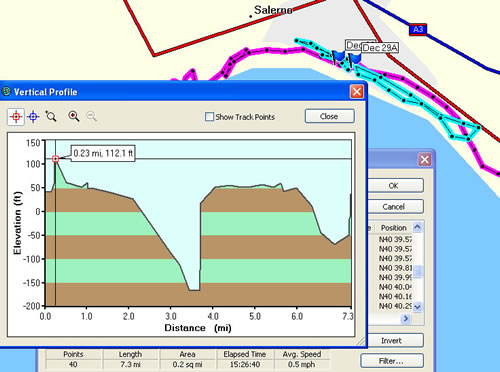Image resolution: width=500 pixels, height=372 pixels.
Task: Close the Vertical Profile window
Action: pyautogui.click(x=356, y=91)
